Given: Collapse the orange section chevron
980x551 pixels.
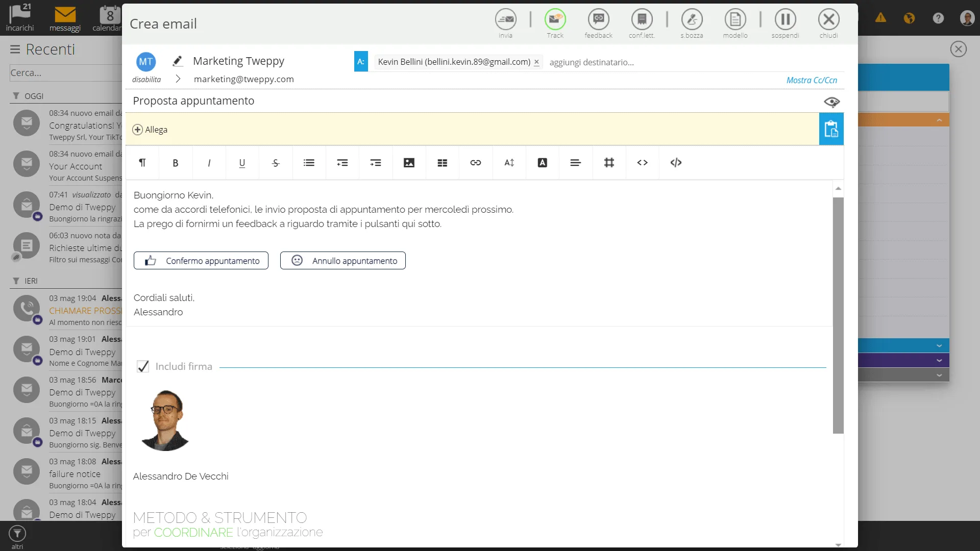Looking at the screenshot, I should 939,120.
